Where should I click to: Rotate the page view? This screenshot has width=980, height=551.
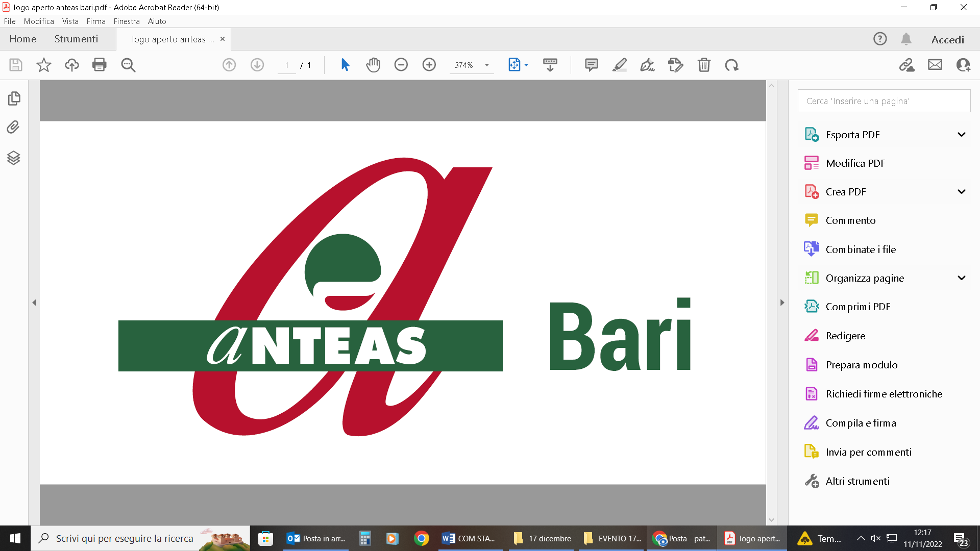732,65
